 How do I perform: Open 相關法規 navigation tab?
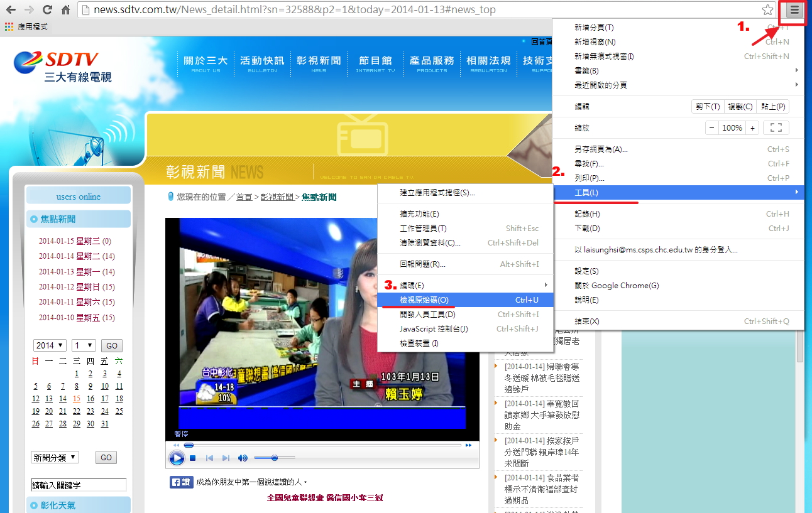(x=488, y=64)
